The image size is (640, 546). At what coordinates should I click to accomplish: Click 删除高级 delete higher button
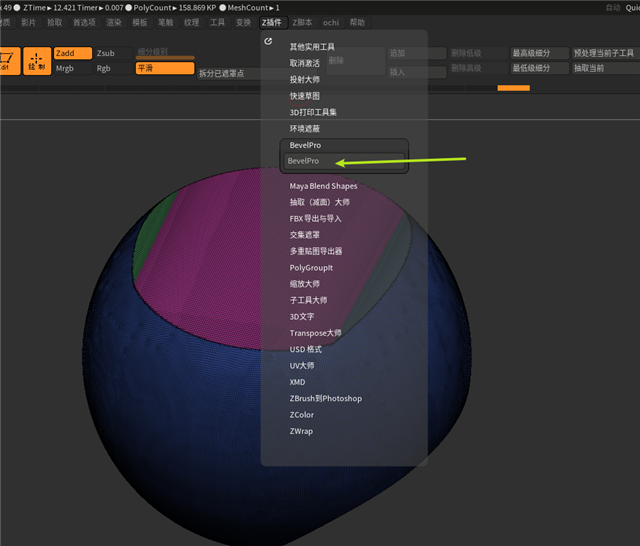point(478,68)
